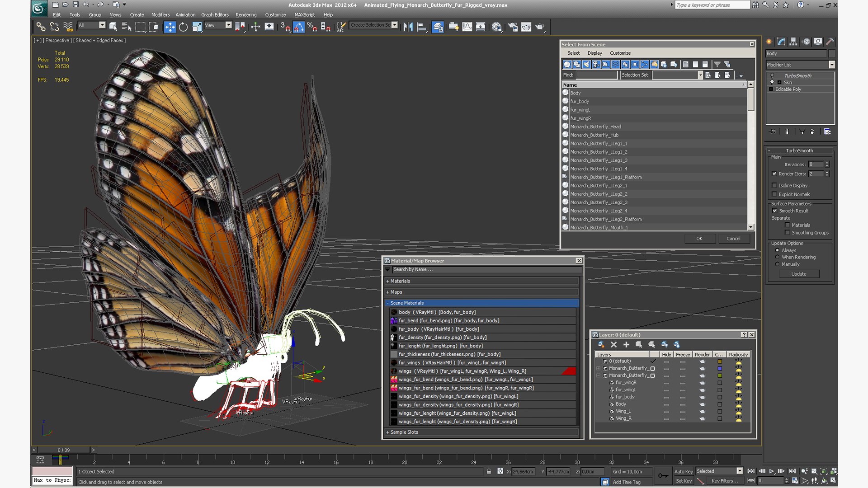Open the Hierarchy command panel icon
Screen dimensions: 868x488
coord(793,42)
